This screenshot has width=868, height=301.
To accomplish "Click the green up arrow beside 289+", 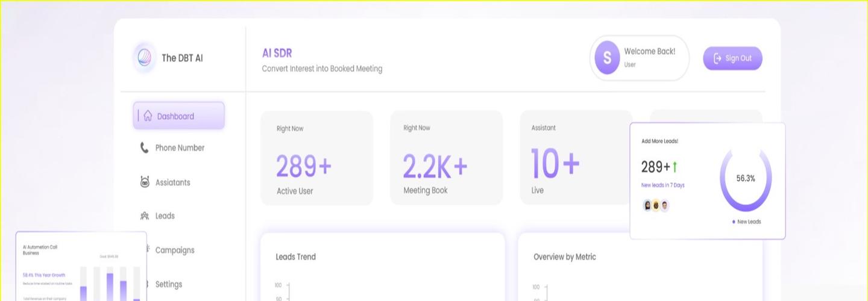I will coord(675,167).
